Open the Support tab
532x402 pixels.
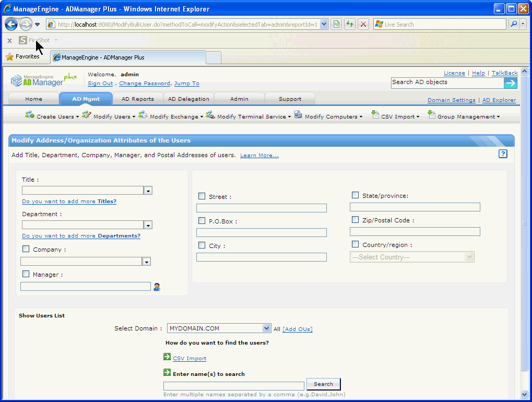[290, 99]
